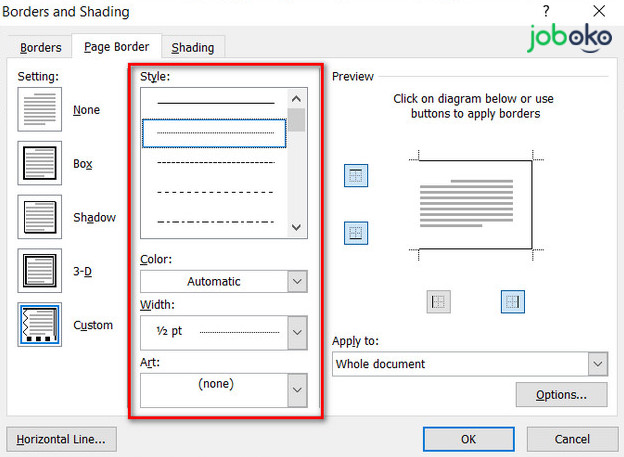Screen dimensions: 624x457
Task: Disable the right border button in Preview
Action: 512,301
